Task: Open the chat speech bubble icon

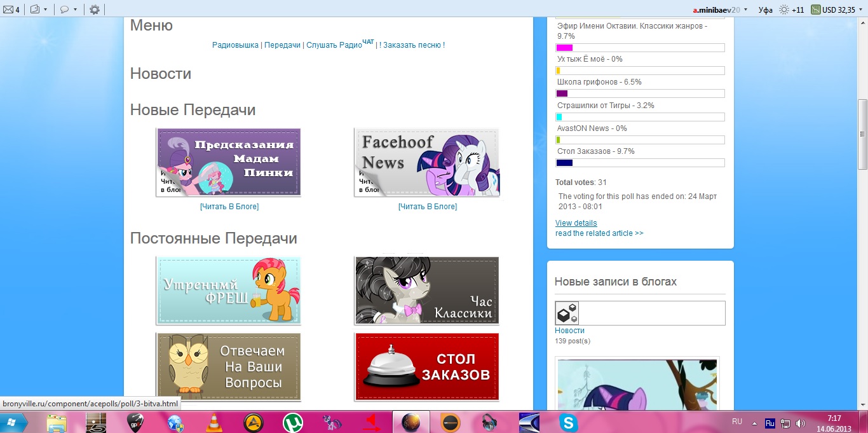Action: click(x=65, y=10)
